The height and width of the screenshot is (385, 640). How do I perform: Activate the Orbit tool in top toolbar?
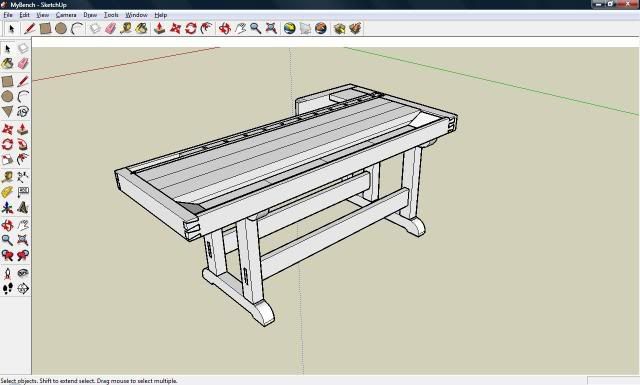(x=224, y=29)
